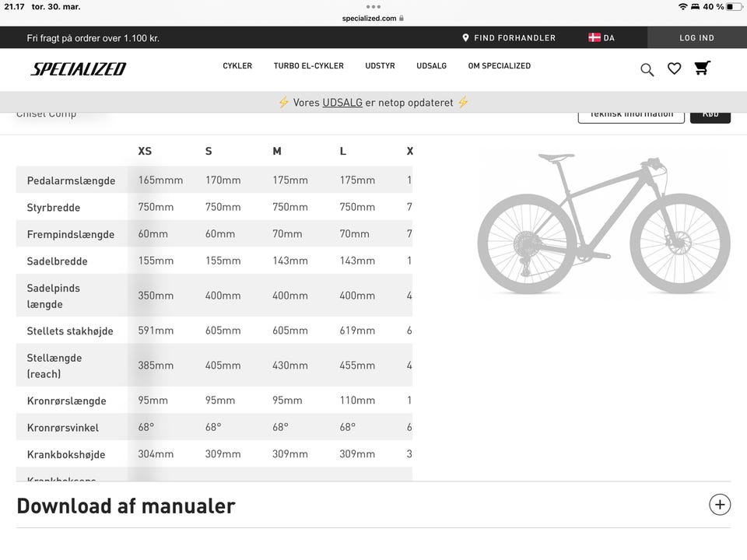
Task: Click the grey bike geometry image
Action: pos(604,224)
